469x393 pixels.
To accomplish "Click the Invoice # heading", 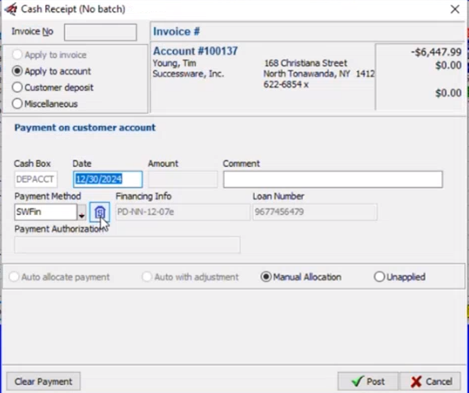I will click(x=176, y=32).
